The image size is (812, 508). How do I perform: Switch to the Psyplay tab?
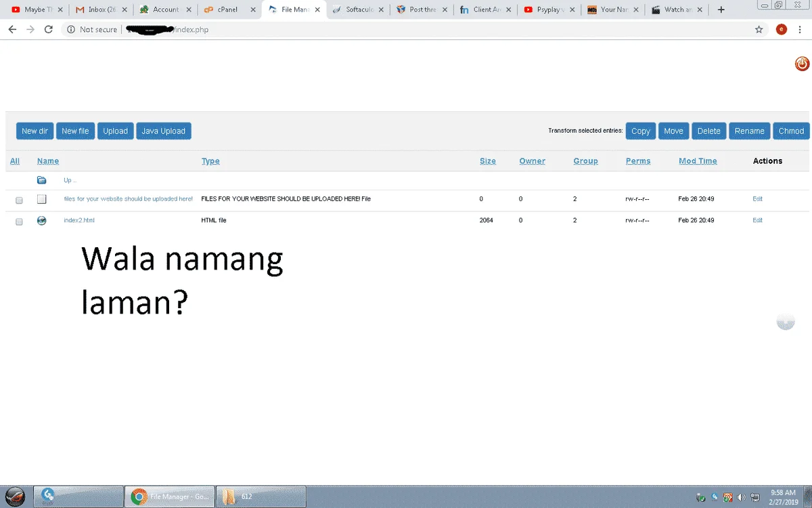549,9
